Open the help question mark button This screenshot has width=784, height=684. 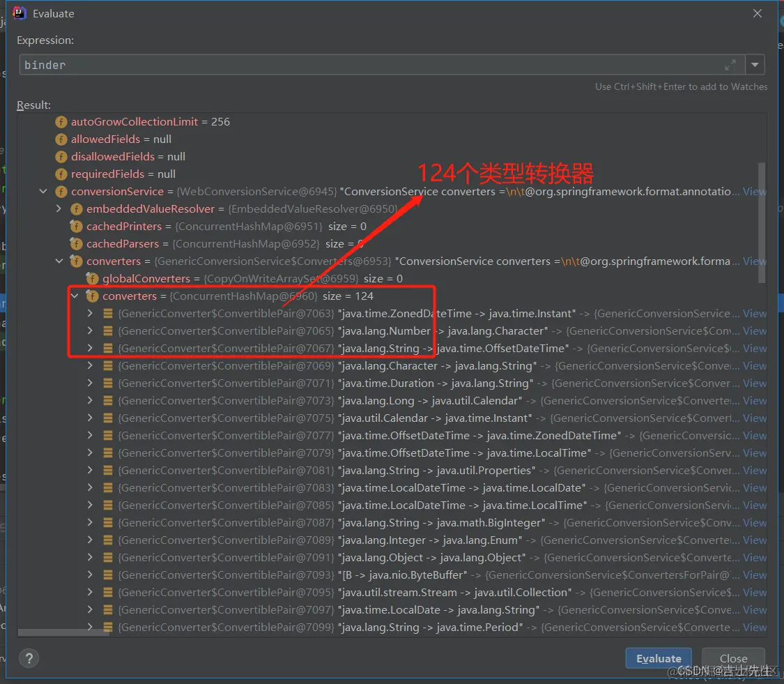click(29, 658)
